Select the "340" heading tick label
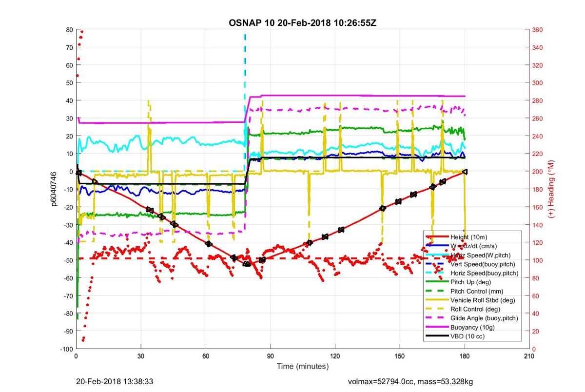 click(x=538, y=47)
